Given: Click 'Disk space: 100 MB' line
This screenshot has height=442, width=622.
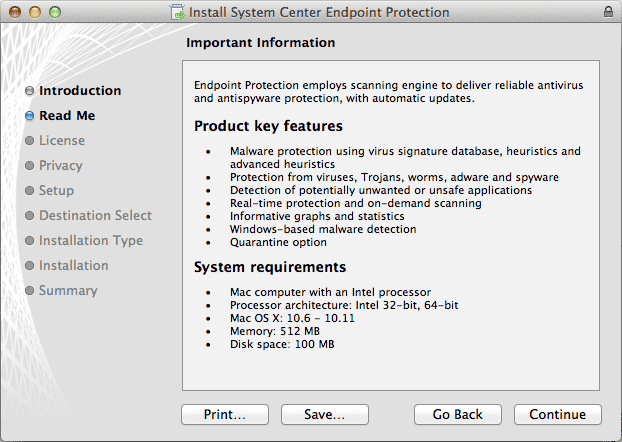Looking at the screenshot, I should coord(282,344).
